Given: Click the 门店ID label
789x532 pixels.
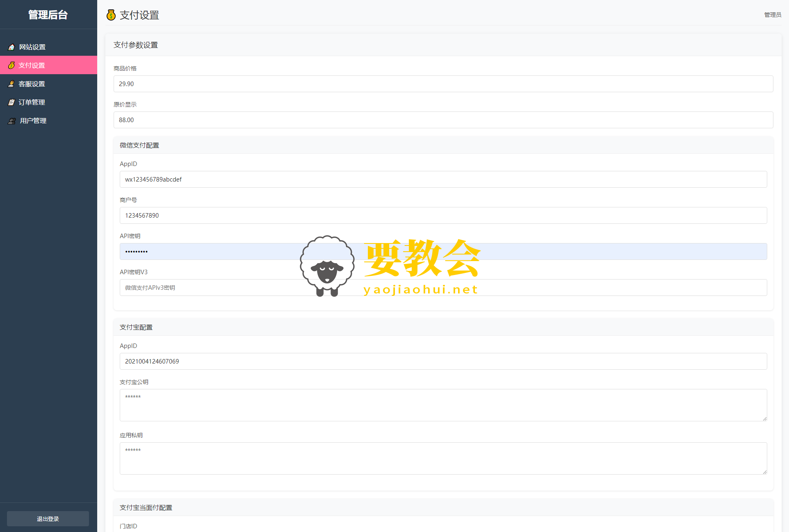Looking at the screenshot, I should coord(128,526).
